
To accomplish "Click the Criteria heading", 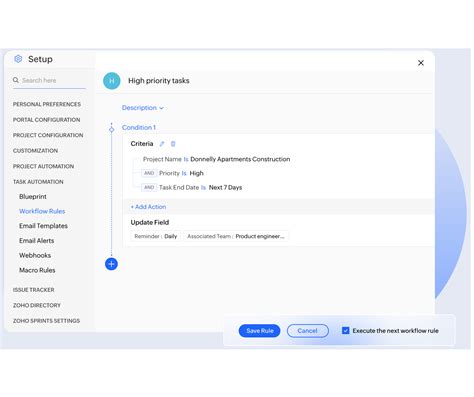I will point(142,144).
